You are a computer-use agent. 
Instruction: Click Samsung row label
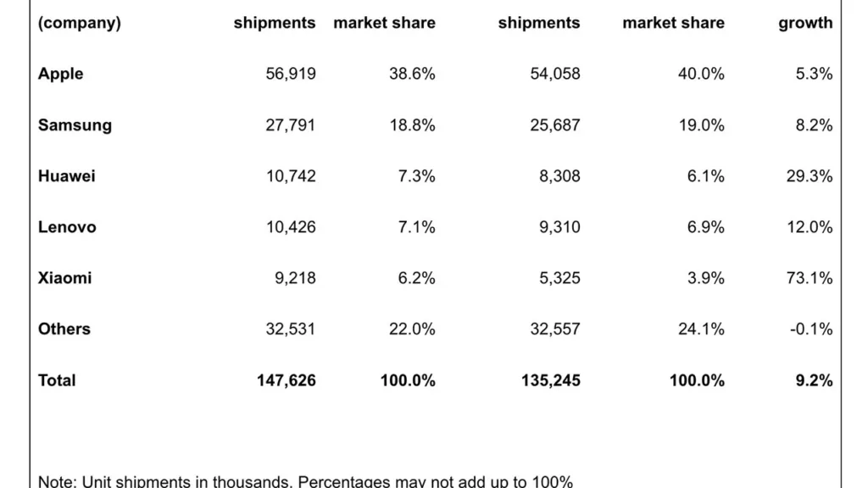click(75, 125)
